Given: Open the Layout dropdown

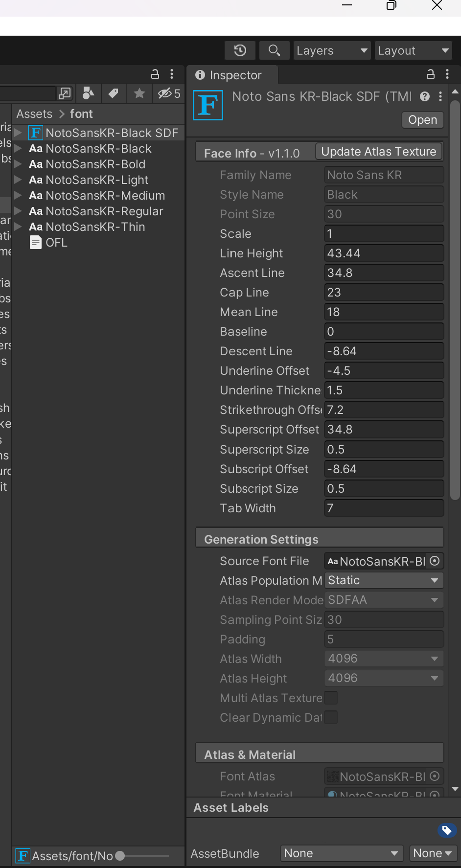Looking at the screenshot, I should click(x=413, y=50).
